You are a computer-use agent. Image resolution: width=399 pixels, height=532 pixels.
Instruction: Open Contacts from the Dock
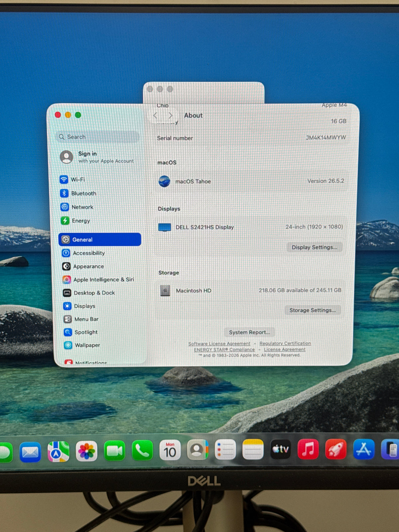click(x=198, y=450)
